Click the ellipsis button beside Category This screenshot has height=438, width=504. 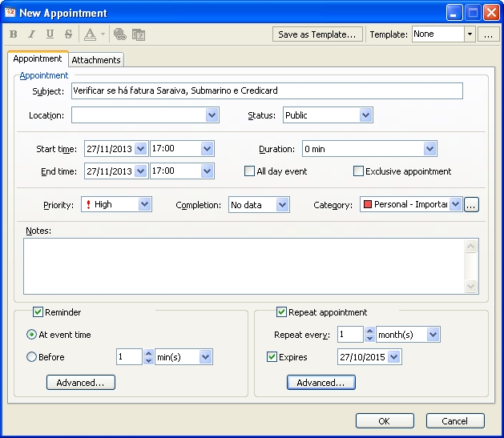click(471, 204)
